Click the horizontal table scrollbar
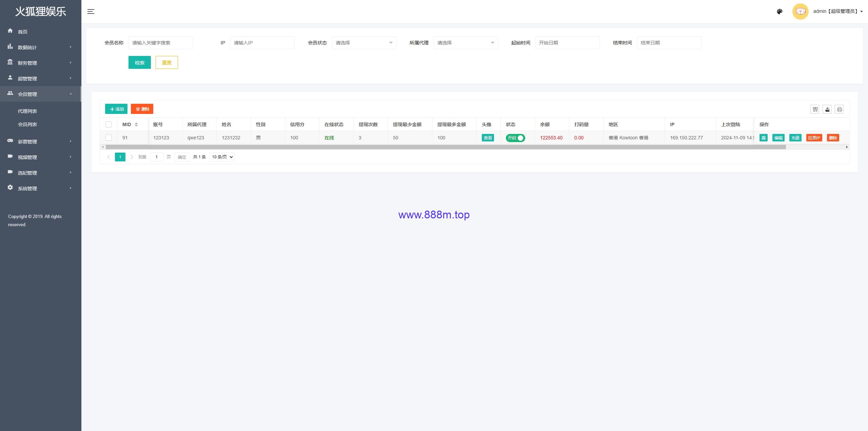Image resolution: width=868 pixels, height=431 pixels. pyautogui.click(x=446, y=147)
